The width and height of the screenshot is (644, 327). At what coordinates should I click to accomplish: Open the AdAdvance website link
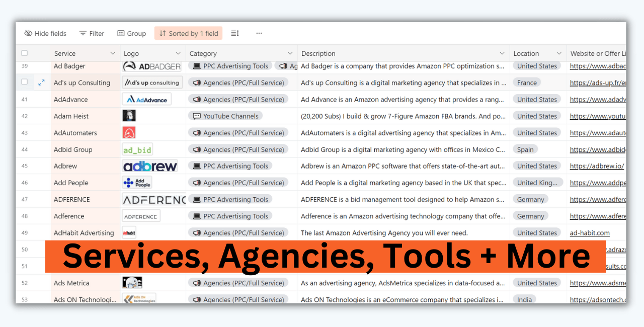pos(598,100)
